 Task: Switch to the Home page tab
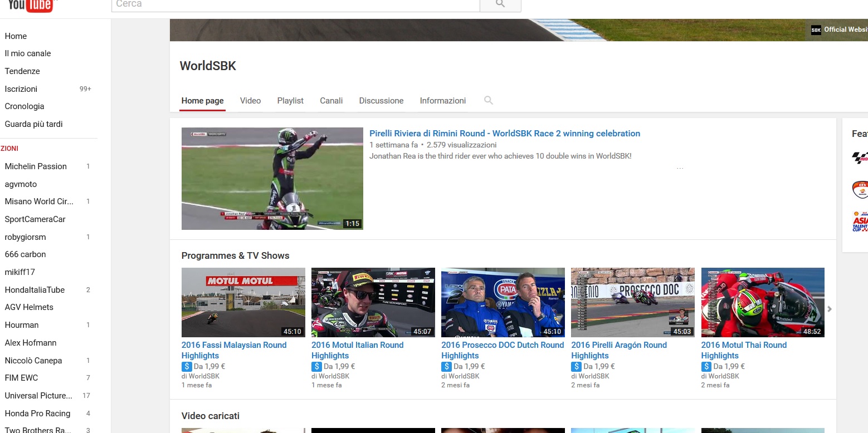tap(203, 101)
